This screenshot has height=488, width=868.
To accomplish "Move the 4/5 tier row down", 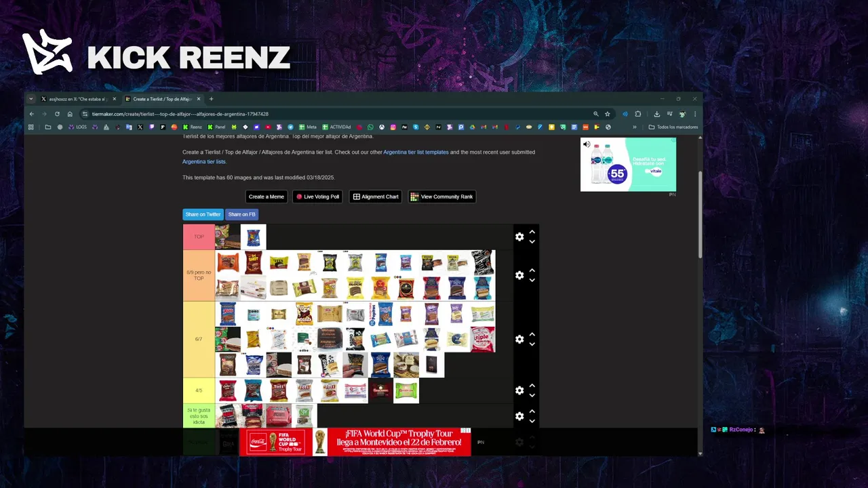I will point(532,395).
